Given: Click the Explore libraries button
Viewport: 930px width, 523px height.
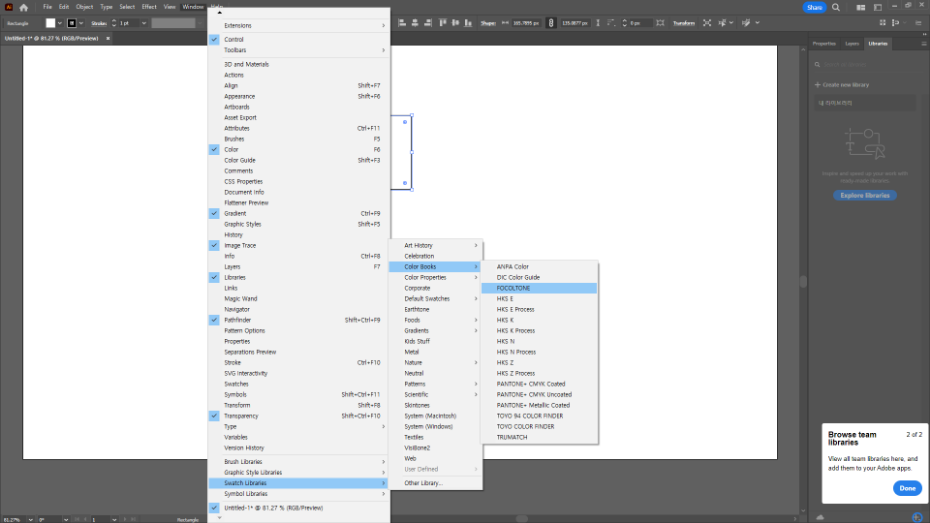Looking at the screenshot, I should (x=865, y=195).
